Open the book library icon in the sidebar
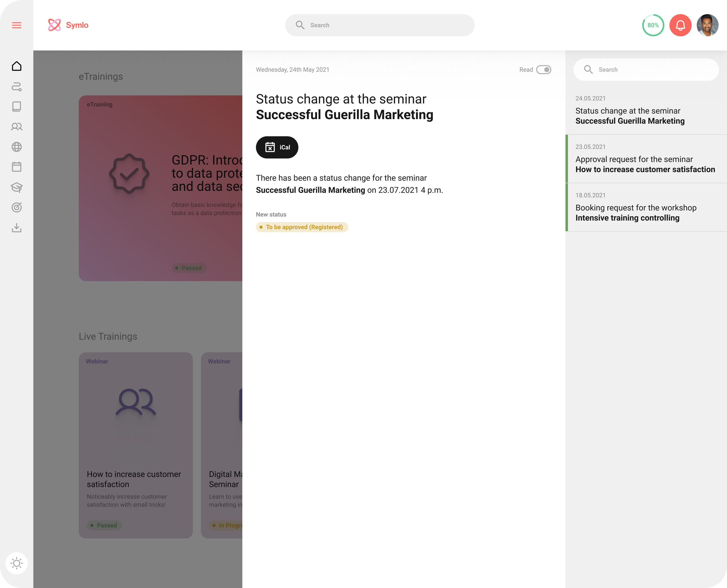The image size is (727, 588). coord(17,106)
